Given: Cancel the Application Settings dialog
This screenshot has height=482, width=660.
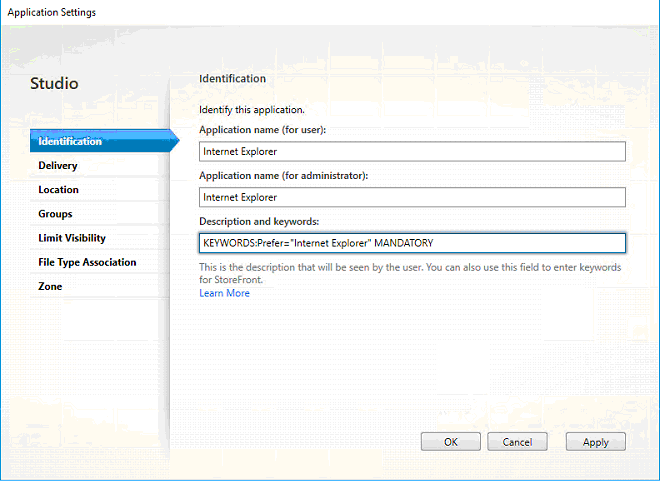Looking at the screenshot, I should [517, 442].
